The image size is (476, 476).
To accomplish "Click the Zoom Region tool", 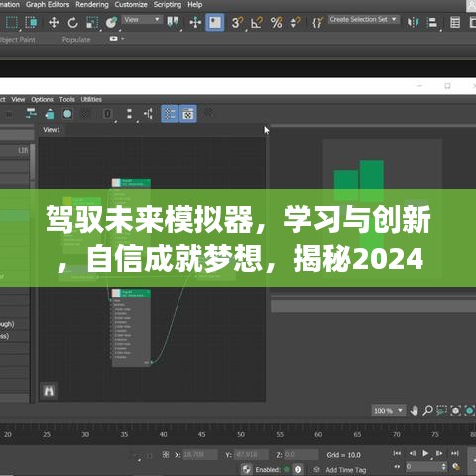I will [x=441, y=411].
